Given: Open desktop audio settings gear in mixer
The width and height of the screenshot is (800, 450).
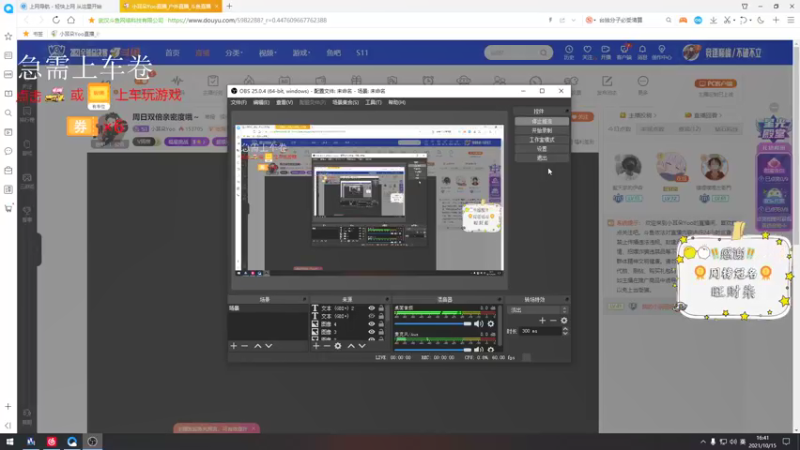Looking at the screenshot, I should click(491, 323).
